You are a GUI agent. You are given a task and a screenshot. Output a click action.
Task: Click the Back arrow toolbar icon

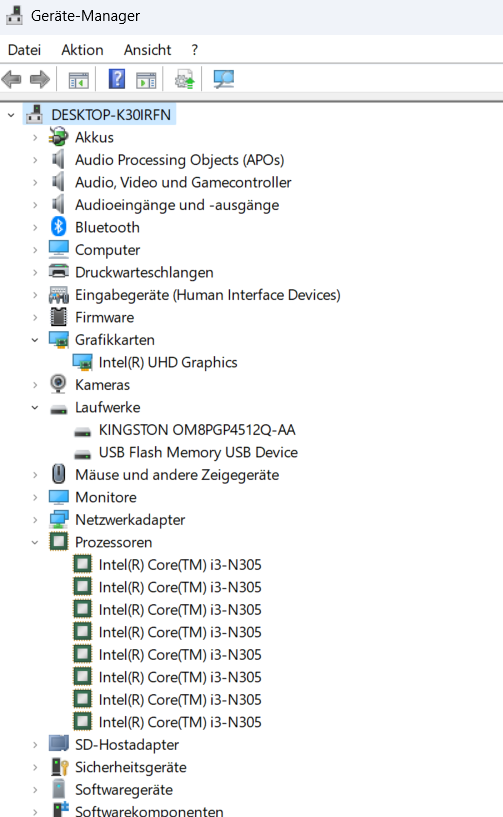click(x=11, y=80)
